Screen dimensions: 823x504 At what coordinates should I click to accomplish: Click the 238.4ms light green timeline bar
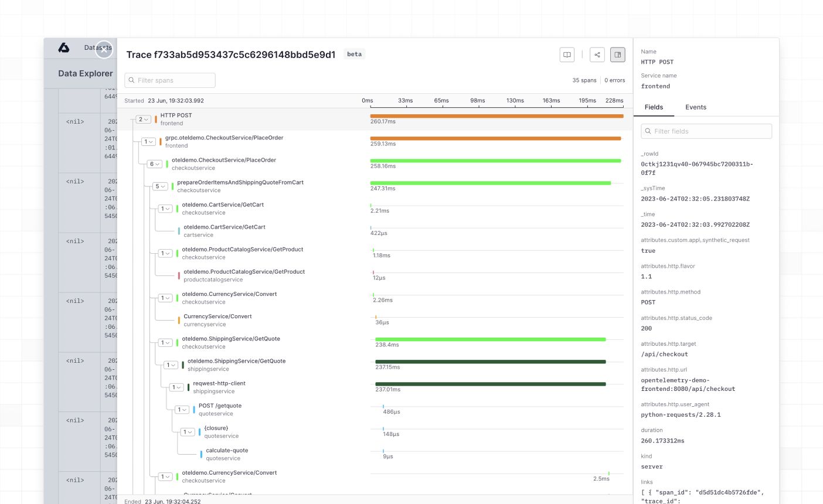(491, 339)
